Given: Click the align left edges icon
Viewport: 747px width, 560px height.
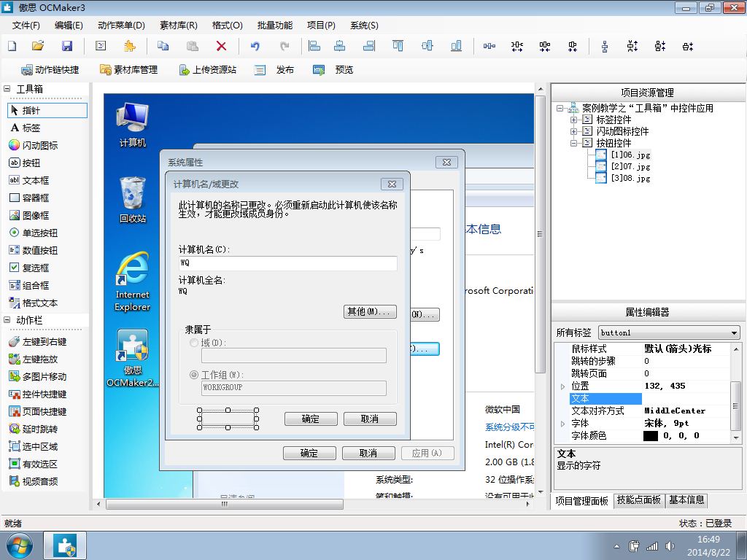Looking at the screenshot, I should pos(314,46).
